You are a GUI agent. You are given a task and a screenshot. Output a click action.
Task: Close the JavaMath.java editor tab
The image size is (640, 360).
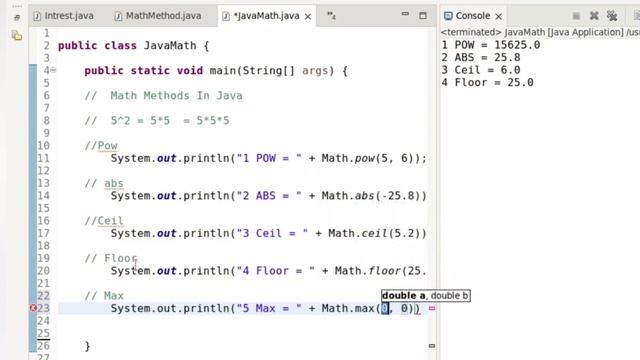[308, 16]
